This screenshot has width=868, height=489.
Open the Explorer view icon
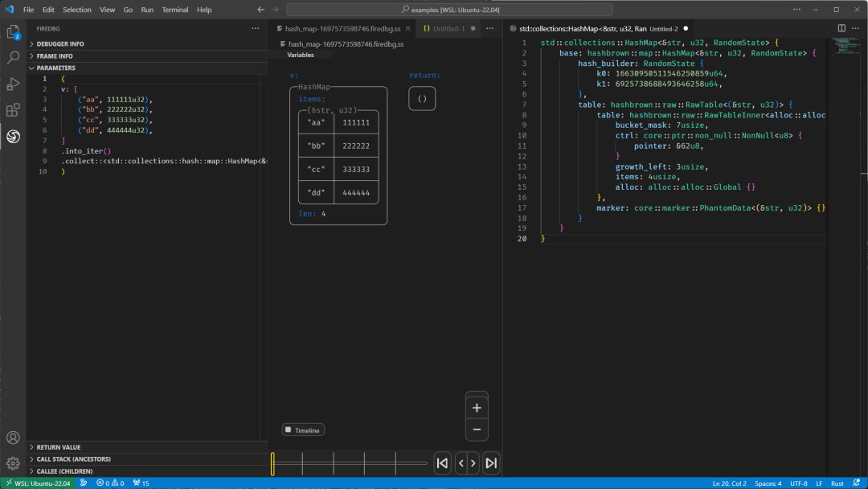pos(13,32)
